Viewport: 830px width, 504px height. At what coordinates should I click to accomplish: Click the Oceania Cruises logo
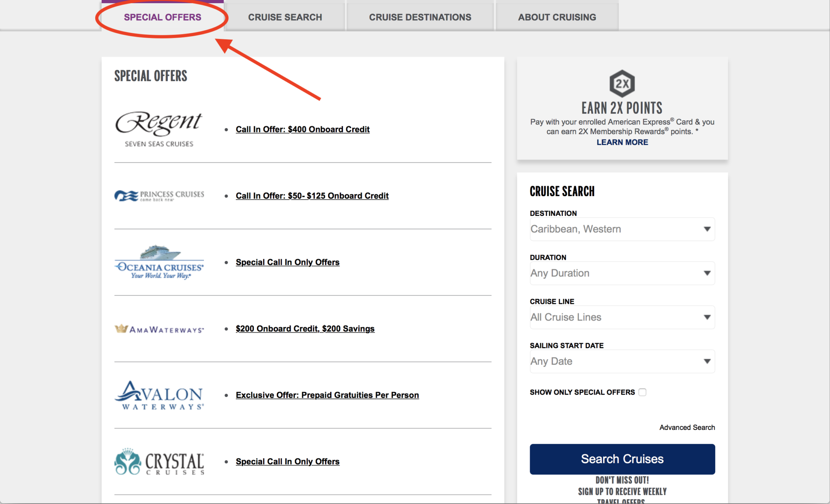tap(159, 262)
